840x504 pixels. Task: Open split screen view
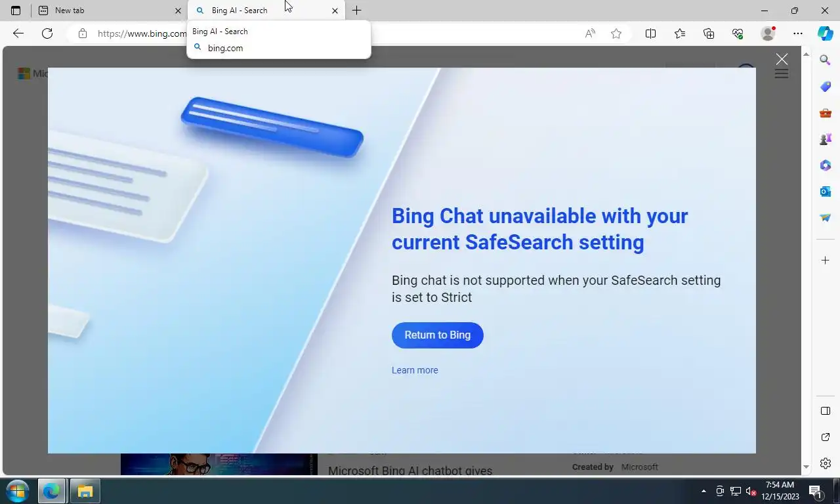650,33
